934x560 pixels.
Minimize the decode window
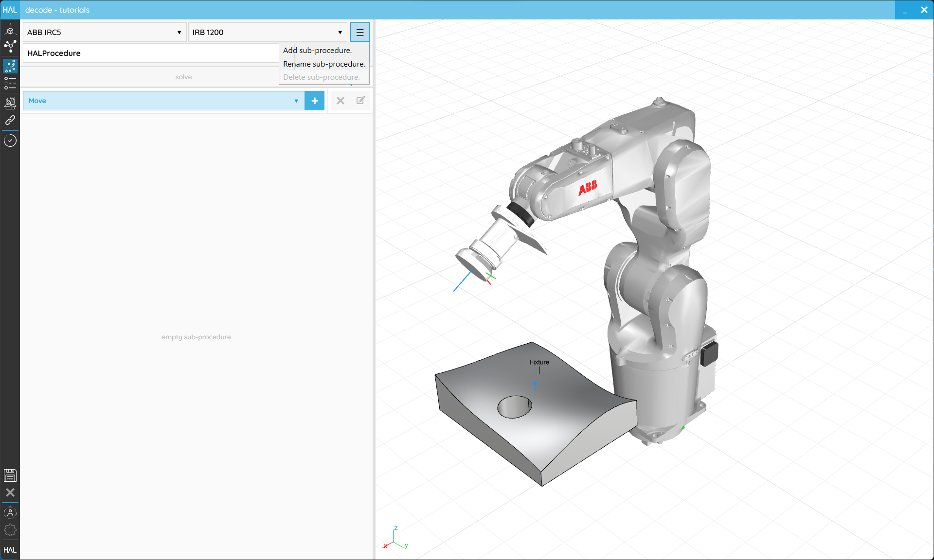pyautogui.click(x=905, y=10)
